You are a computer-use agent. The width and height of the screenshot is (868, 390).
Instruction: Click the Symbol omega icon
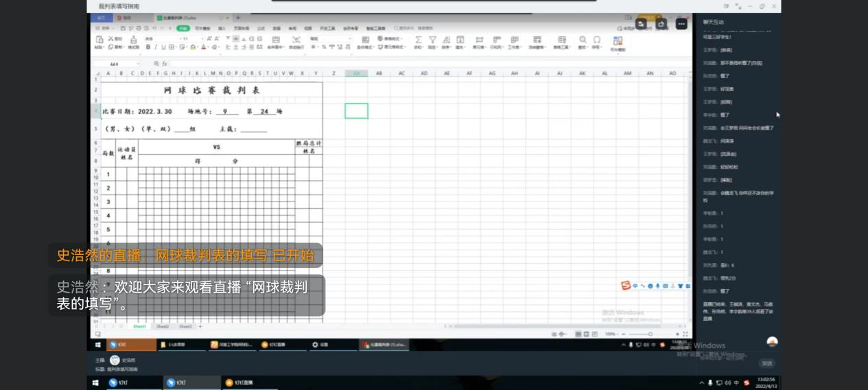597,40
